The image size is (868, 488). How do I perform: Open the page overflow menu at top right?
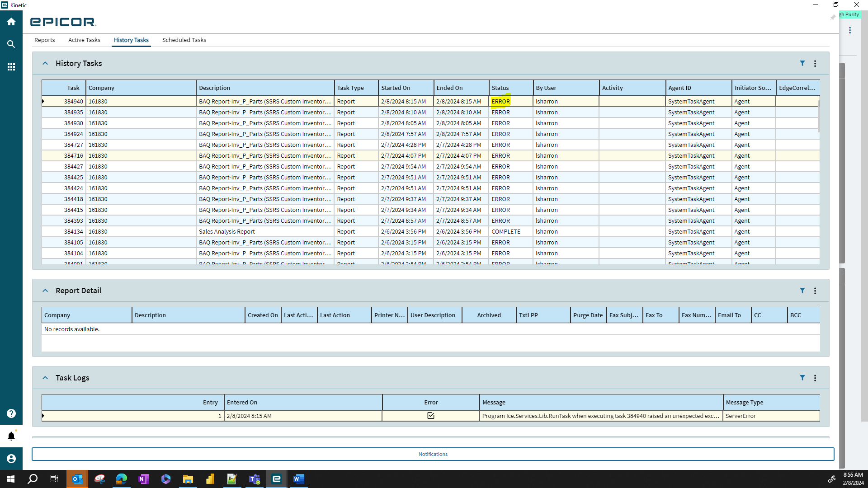pos(850,30)
